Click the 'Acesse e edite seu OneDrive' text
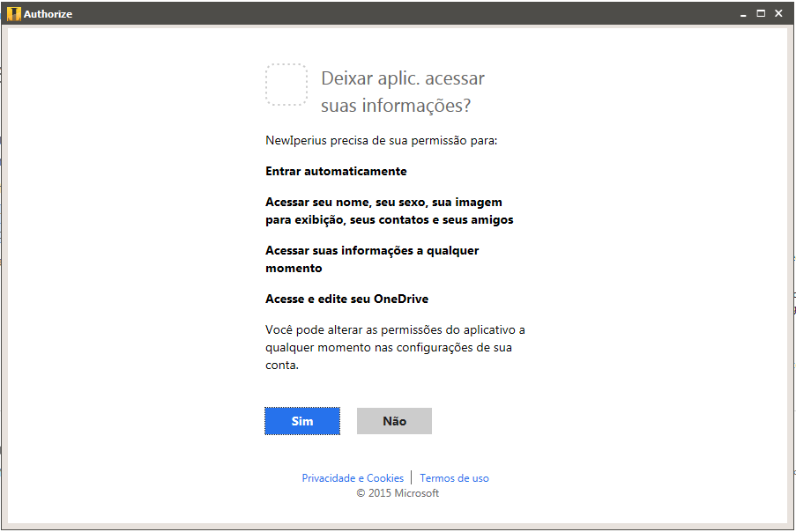 point(346,299)
